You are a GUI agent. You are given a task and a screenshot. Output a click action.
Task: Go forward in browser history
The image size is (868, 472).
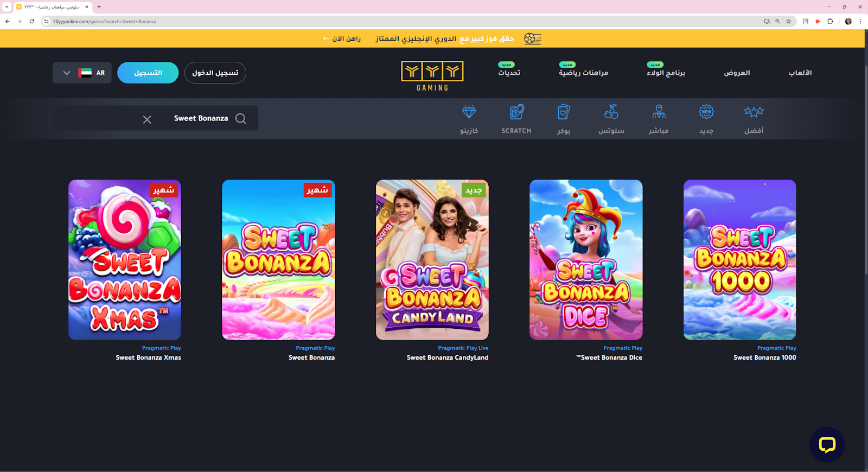coord(20,21)
